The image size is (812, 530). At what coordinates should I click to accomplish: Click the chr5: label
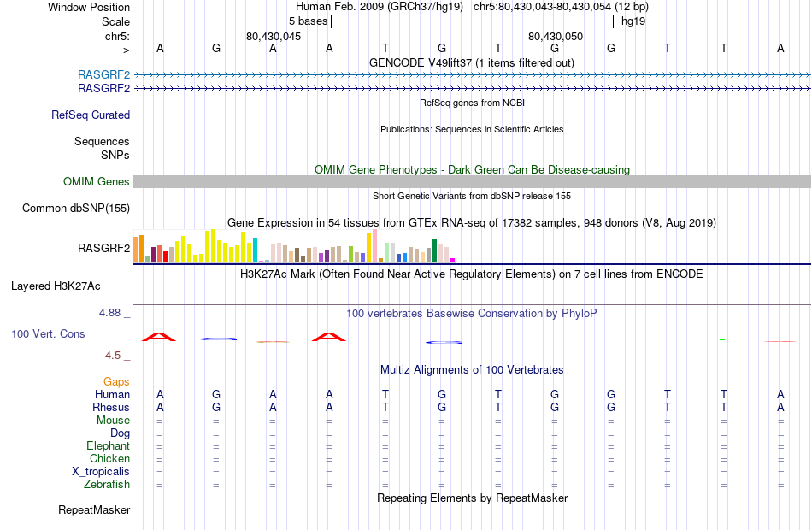coord(117,36)
